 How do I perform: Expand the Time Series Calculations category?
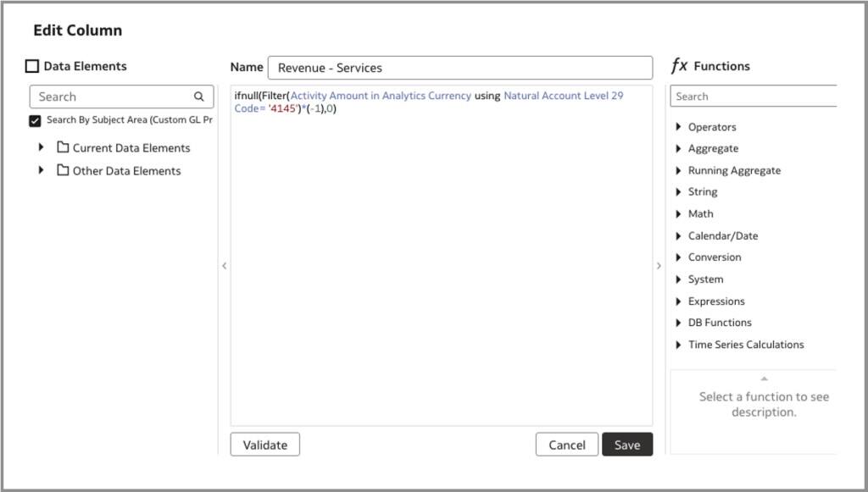[678, 345]
